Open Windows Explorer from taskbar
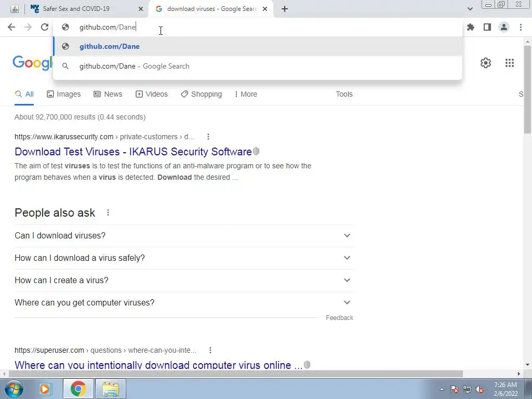 (111, 389)
